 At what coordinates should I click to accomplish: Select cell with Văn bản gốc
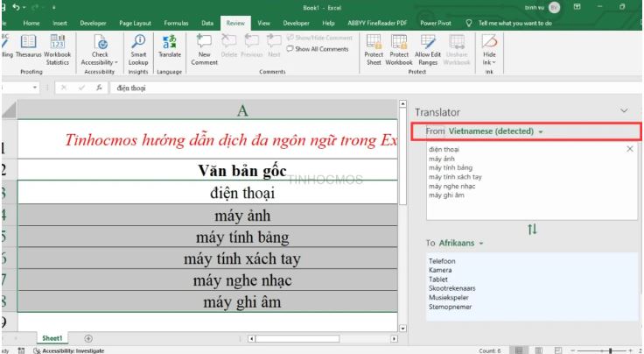(207, 170)
